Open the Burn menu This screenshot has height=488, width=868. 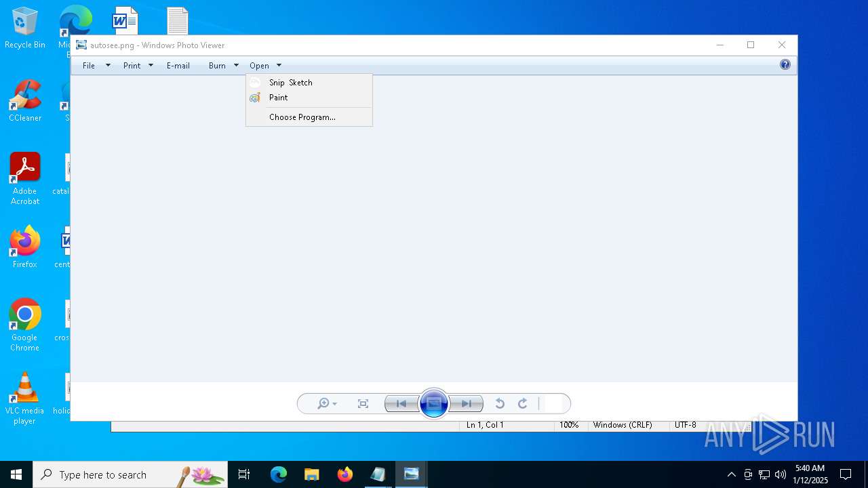[x=217, y=66]
